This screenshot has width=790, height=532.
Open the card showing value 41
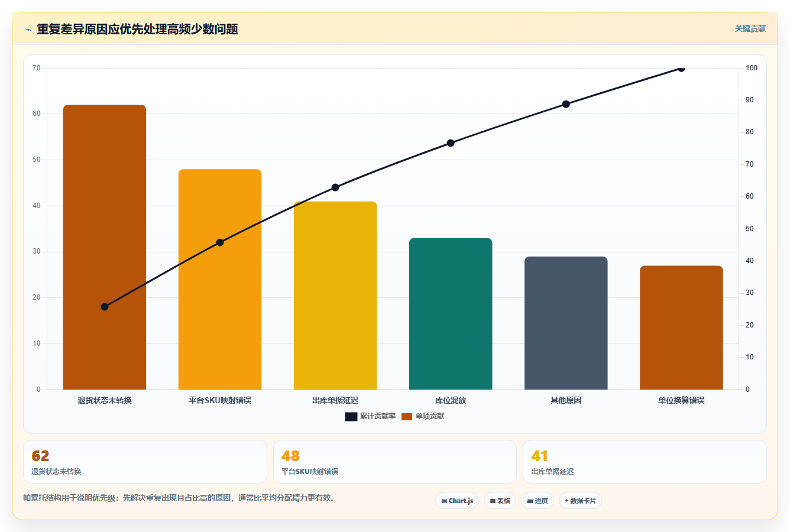tap(645, 462)
